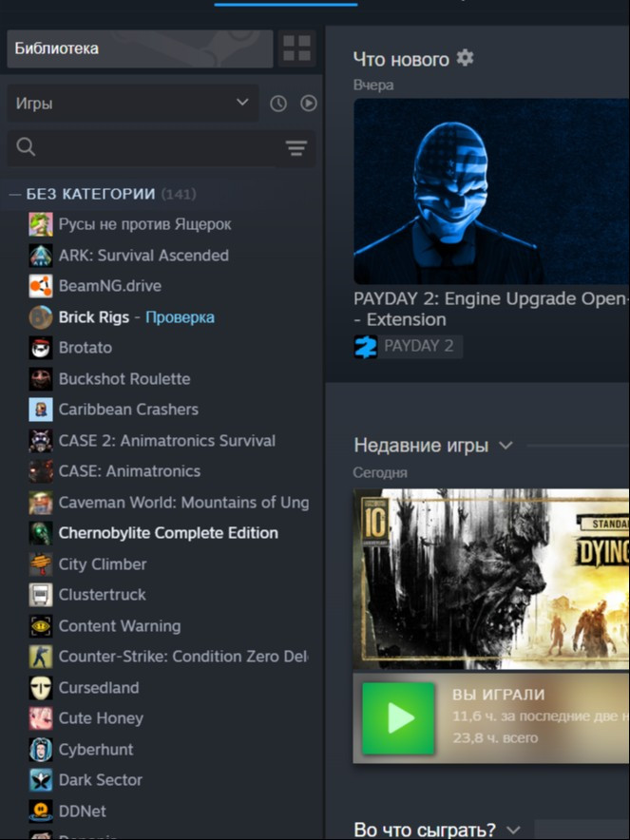
Task: Open Content Warning game entry
Action: click(x=120, y=625)
